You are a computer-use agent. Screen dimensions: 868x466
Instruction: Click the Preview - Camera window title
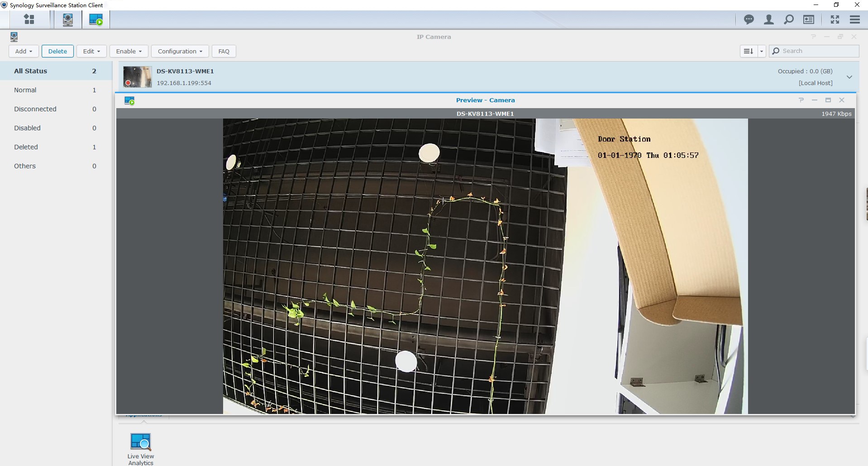pyautogui.click(x=485, y=100)
